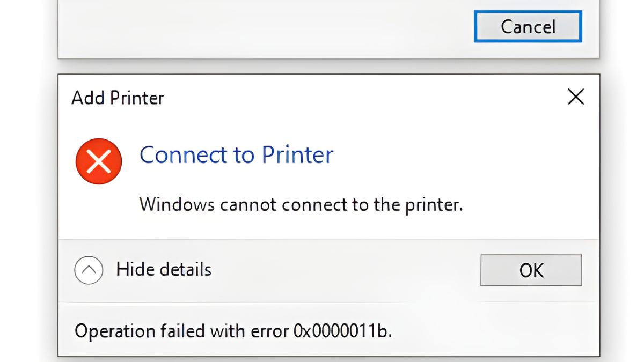Click the white cross inside the red circle
Viewport: 644px width, 362px height.
[x=99, y=161]
